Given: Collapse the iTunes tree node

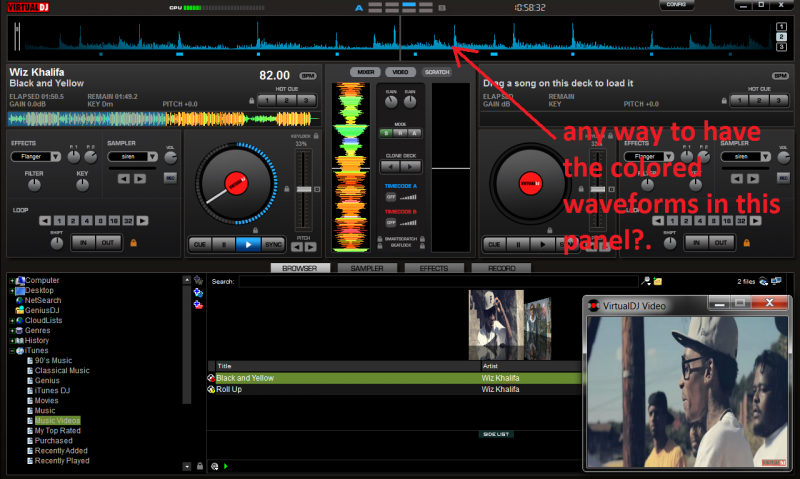Looking at the screenshot, I should pyautogui.click(x=11, y=351).
